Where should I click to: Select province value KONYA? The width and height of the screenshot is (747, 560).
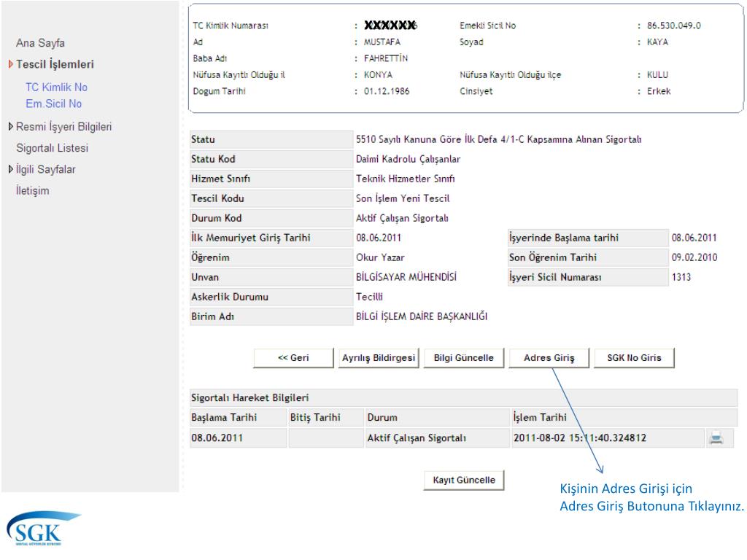point(379,75)
